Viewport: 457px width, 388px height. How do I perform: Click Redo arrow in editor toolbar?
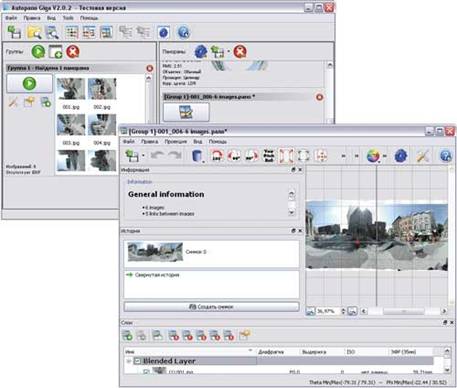click(174, 155)
